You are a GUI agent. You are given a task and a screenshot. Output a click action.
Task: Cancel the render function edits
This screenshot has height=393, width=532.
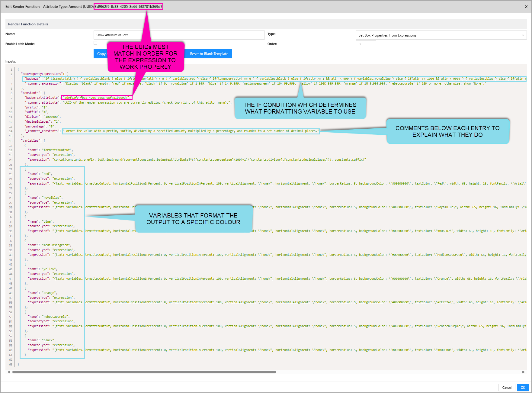(507, 388)
